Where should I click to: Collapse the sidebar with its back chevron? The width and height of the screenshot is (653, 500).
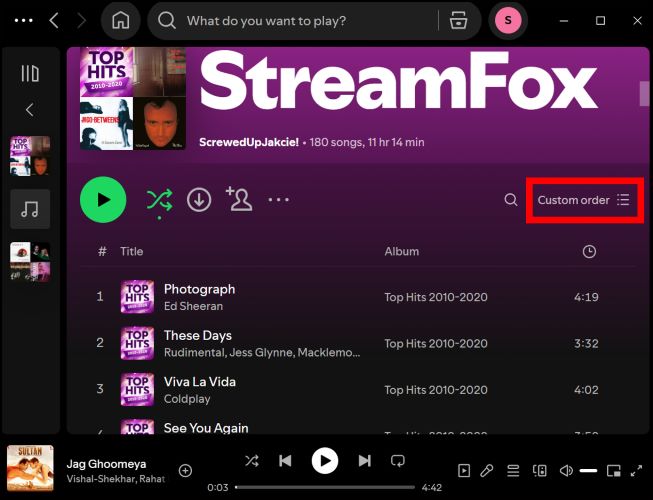[30, 110]
